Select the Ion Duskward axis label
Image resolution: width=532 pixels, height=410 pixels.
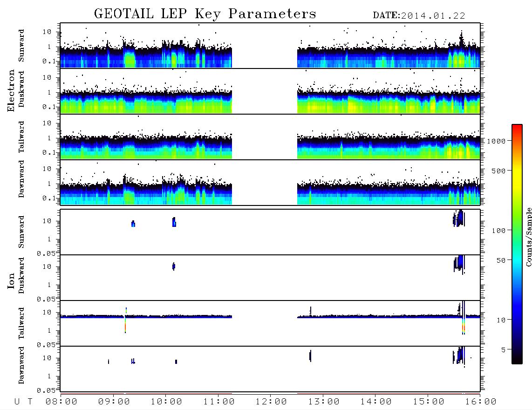tap(21, 276)
